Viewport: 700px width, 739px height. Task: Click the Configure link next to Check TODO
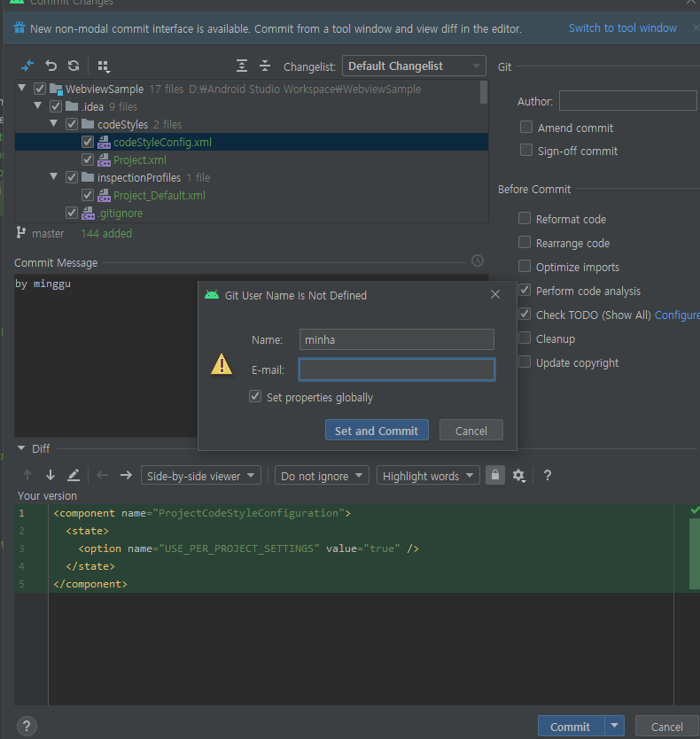point(677,315)
